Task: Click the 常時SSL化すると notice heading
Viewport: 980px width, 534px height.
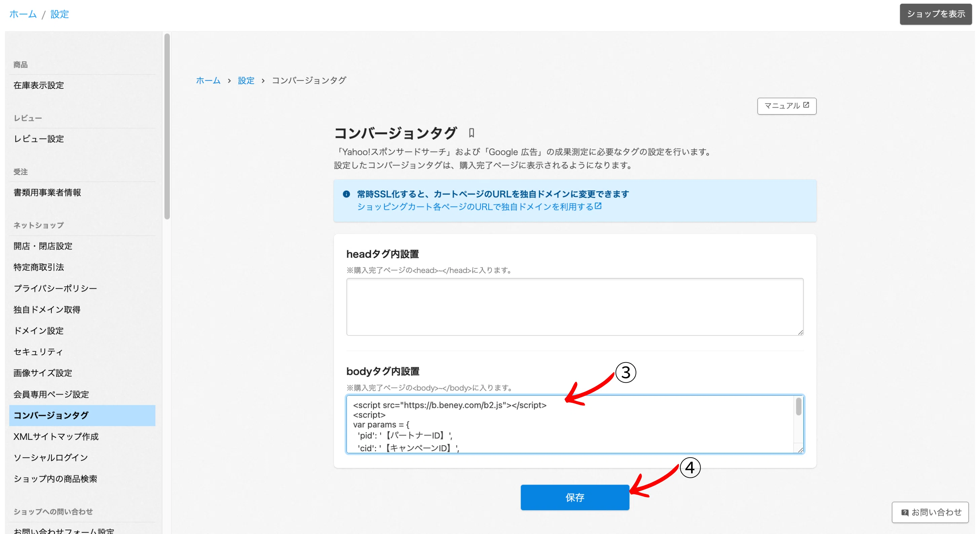Action: [493, 194]
